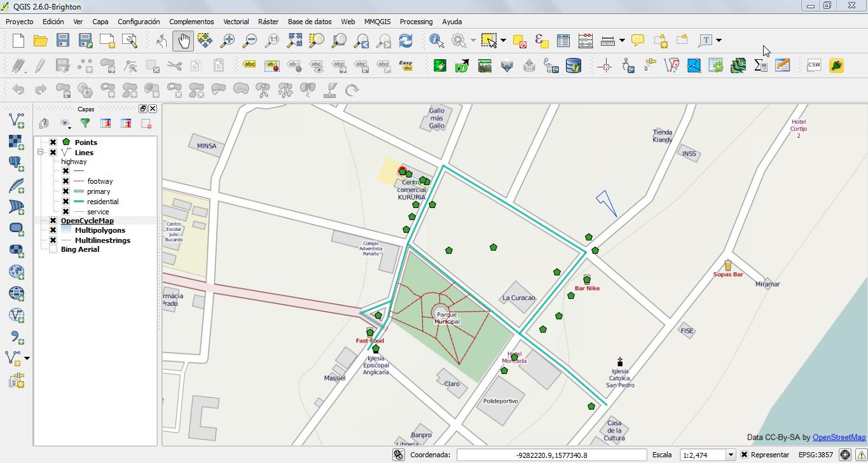Activate the Identify Features tool
This screenshot has width=868, height=463.
tap(436, 41)
